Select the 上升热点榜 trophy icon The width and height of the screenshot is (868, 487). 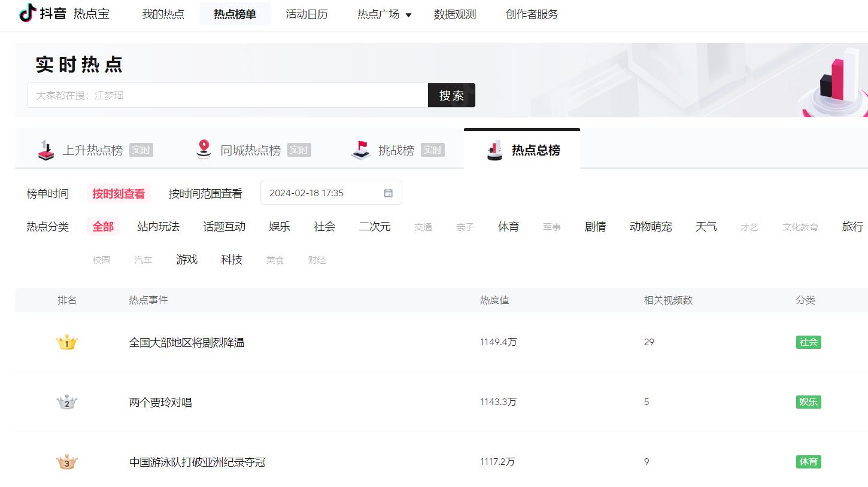point(44,149)
